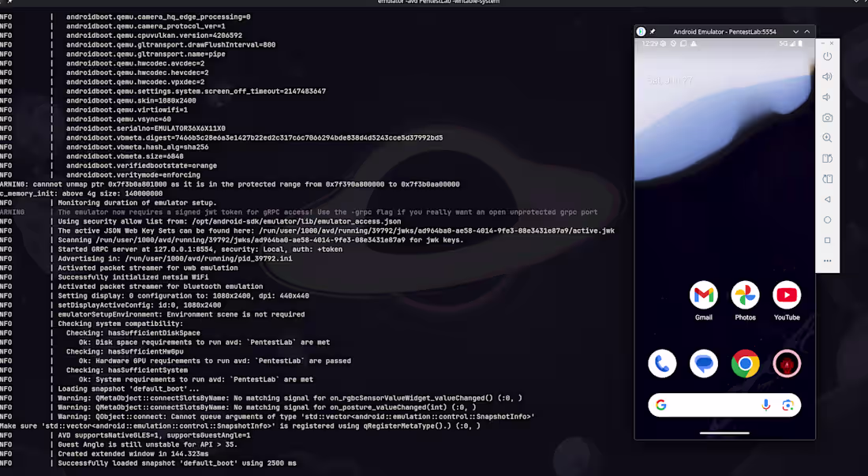Click the androidboot.serialno=EMULATOR36X6X11X0 line
This screenshot has height=476, width=868.
coord(146,129)
